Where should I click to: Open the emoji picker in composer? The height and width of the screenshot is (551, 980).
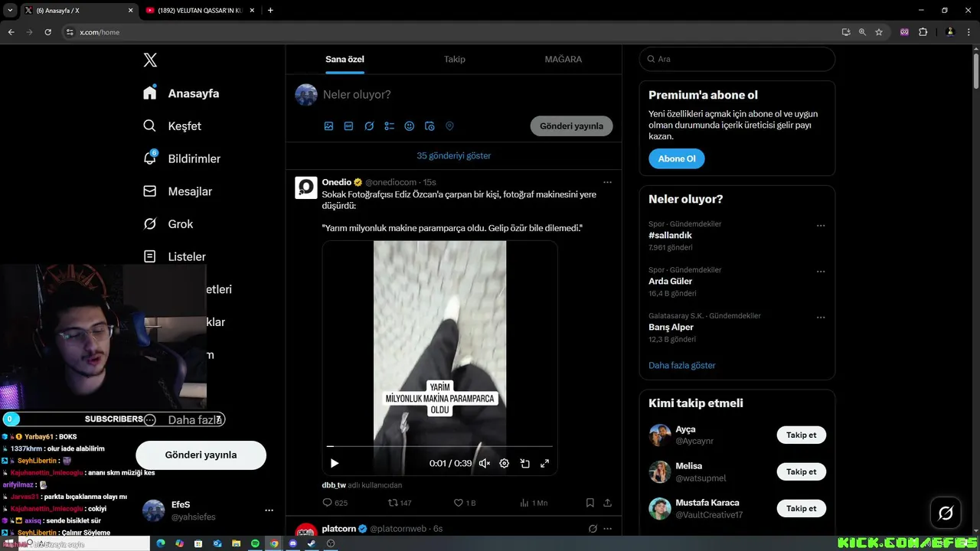click(x=410, y=126)
